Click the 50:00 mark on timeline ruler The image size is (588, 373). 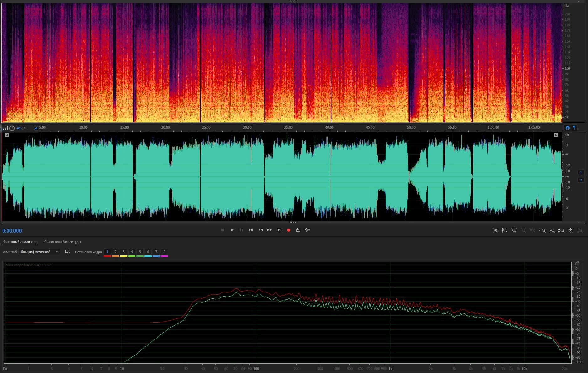point(411,127)
